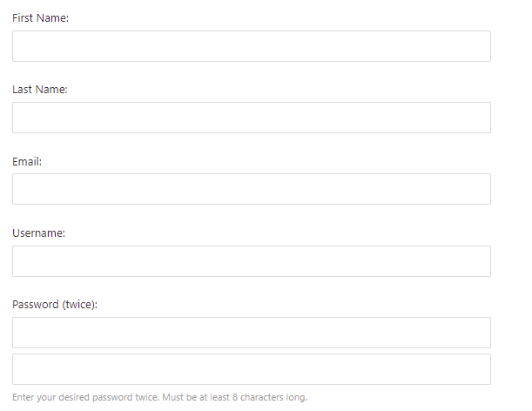This screenshot has height=411, width=532.
Task: Click the "Username:" label
Action: (x=39, y=232)
